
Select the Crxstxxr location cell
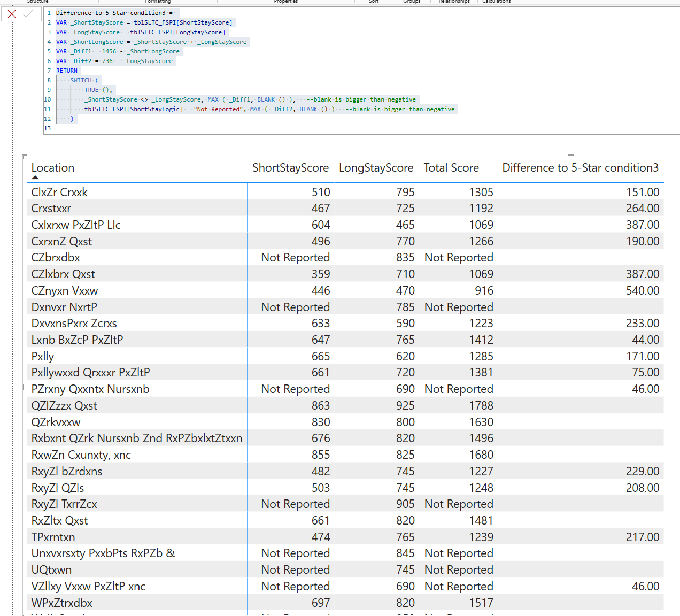[51, 209]
